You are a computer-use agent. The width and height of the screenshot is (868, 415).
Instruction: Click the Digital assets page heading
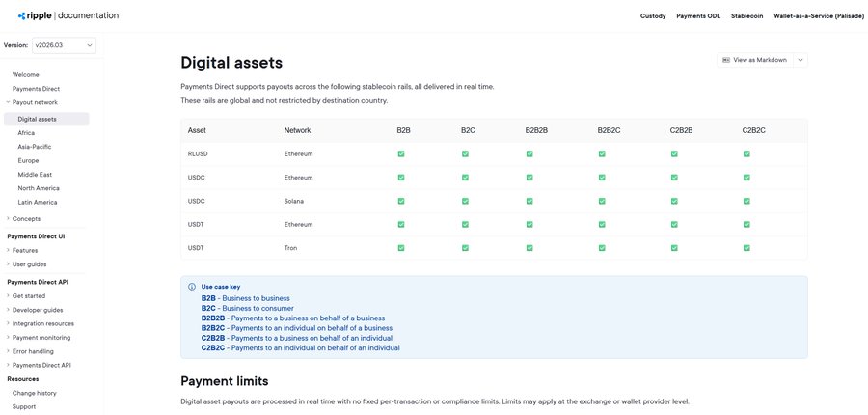231,63
